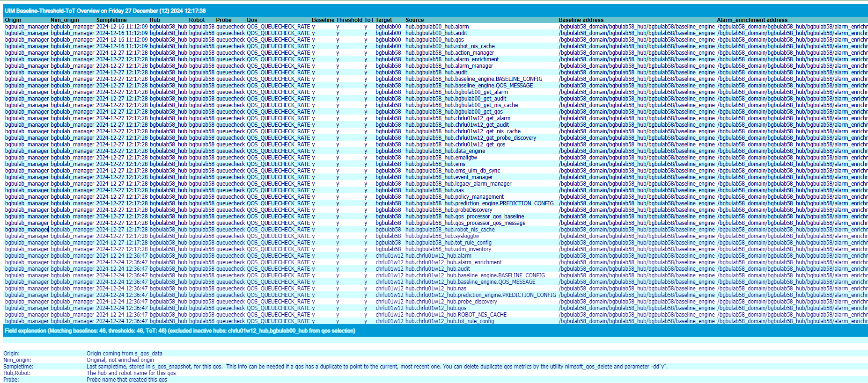Image resolution: width=868 pixels, height=383 pixels.
Task: Click the Hub column header
Action: (155, 20)
